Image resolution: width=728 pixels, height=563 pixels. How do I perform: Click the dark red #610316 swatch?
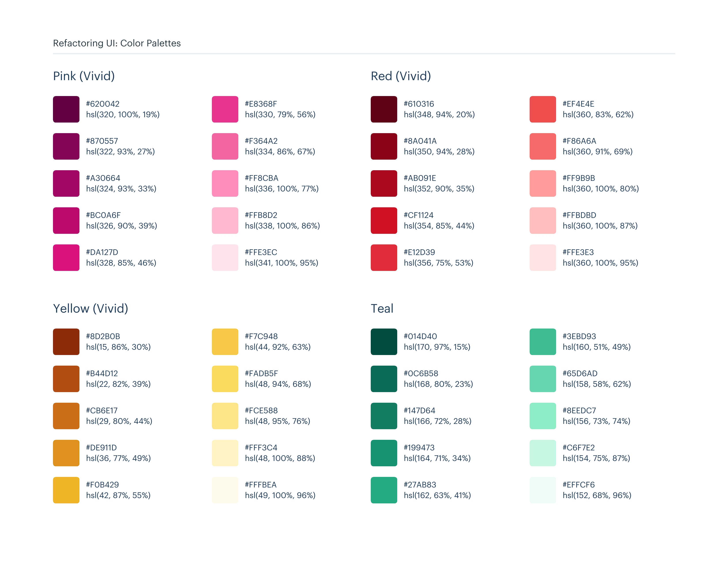coord(384,109)
